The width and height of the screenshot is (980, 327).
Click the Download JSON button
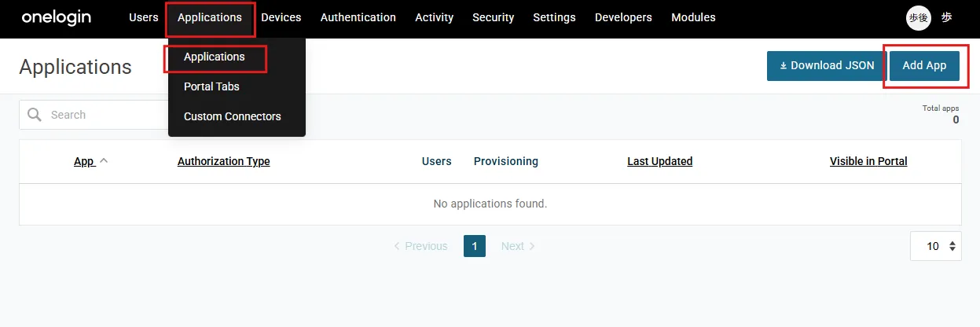point(826,65)
